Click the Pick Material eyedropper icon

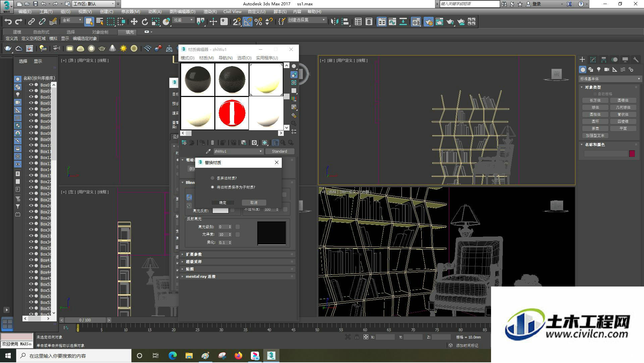pyautogui.click(x=208, y=151)
